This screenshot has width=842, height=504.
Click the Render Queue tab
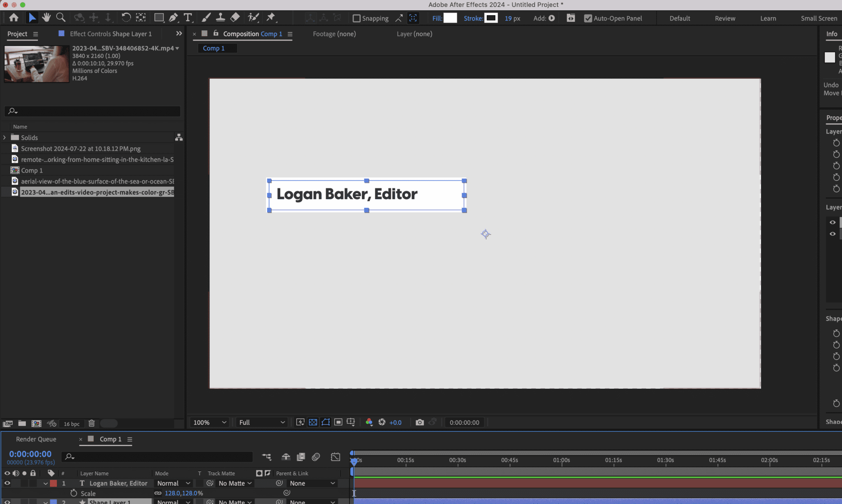[x=36, y=439]
